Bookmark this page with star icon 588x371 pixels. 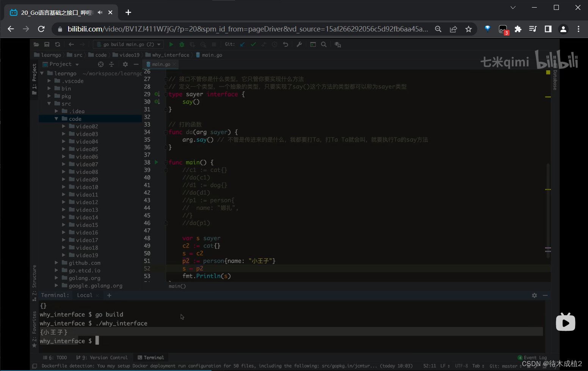coord(469,29)
